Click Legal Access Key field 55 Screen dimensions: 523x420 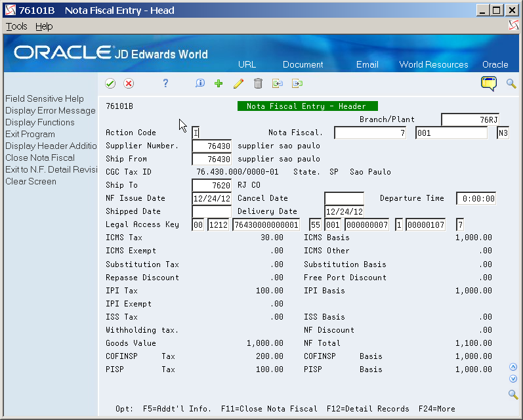315,225
